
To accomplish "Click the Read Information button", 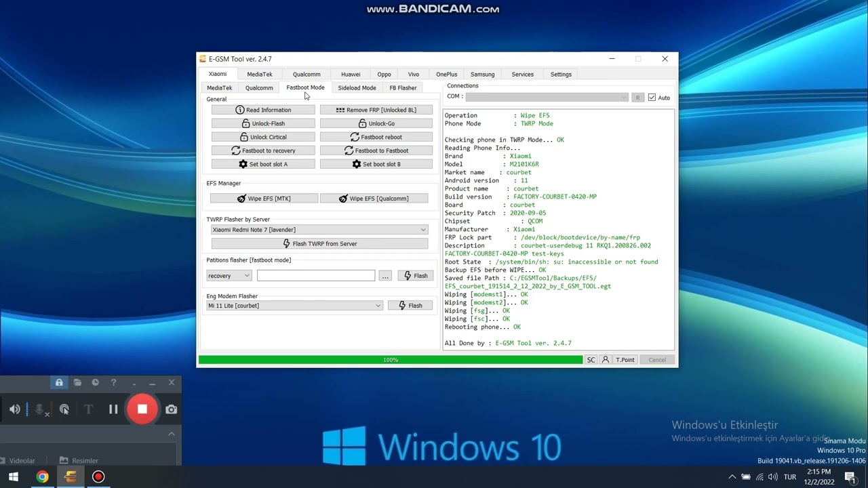I will click(263, 110).
